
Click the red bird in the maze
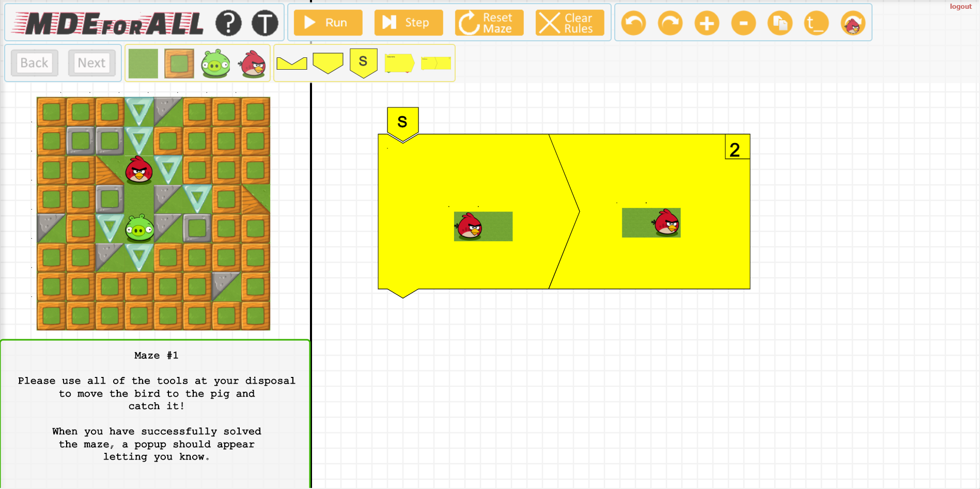click(x=139, y=170)
